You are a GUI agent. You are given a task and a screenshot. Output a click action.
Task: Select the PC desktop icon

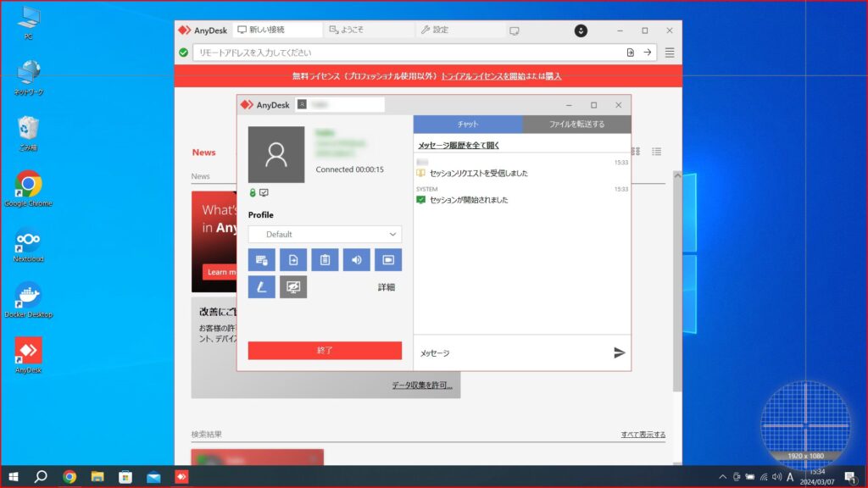click(x=28, y=23)
